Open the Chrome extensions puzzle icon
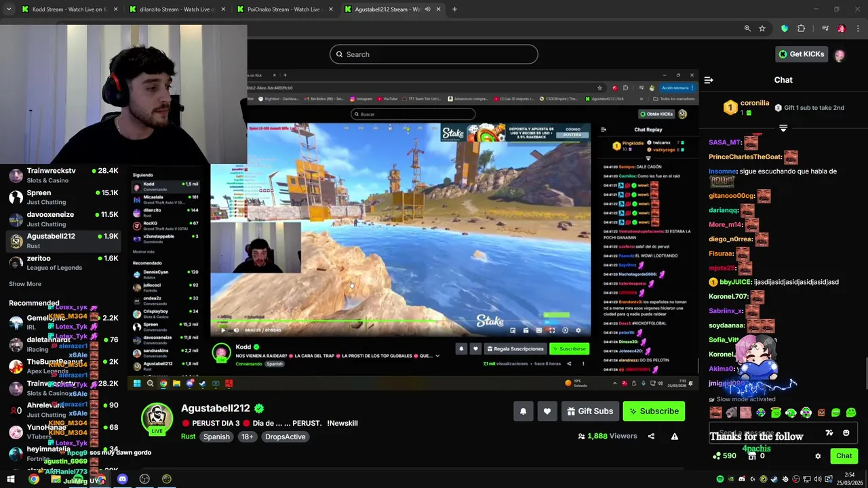 pos(801,28)
